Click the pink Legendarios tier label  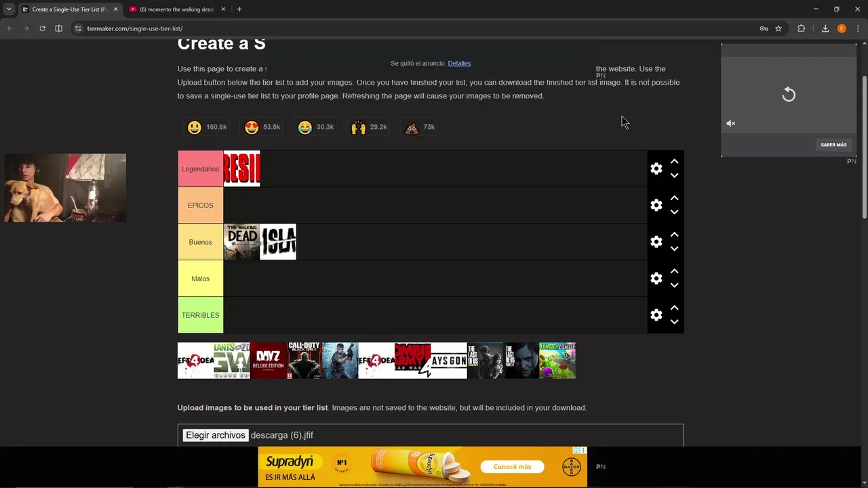(200, 169)
